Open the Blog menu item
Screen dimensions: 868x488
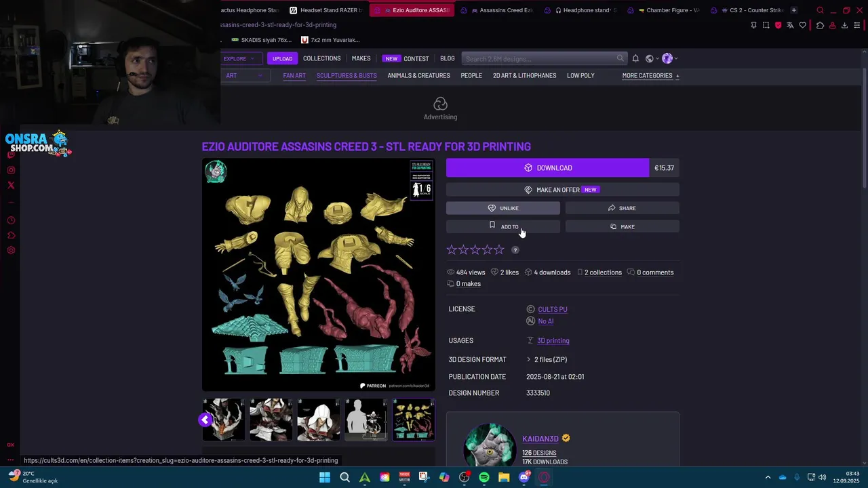click(448, 58)
